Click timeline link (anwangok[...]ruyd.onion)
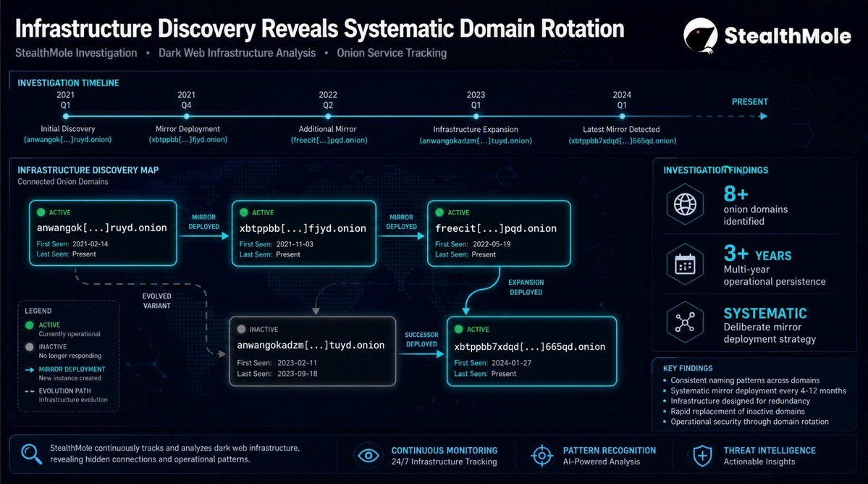The width and height of the screenshot is (868, 484). click(x=67, y=140)
